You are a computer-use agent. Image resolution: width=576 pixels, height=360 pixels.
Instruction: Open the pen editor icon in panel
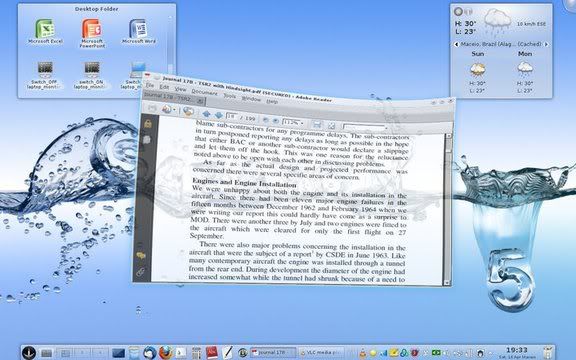[228, 353]
